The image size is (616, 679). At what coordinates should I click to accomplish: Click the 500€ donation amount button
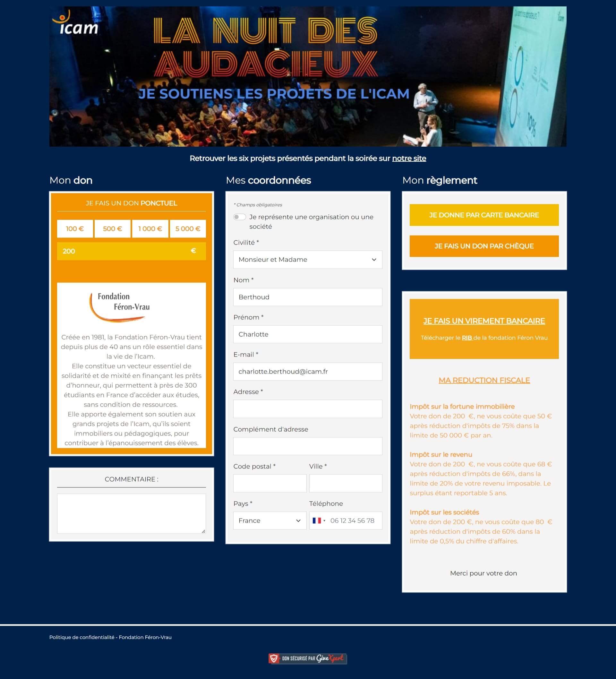pyautogui.click(x=112, y=228)
